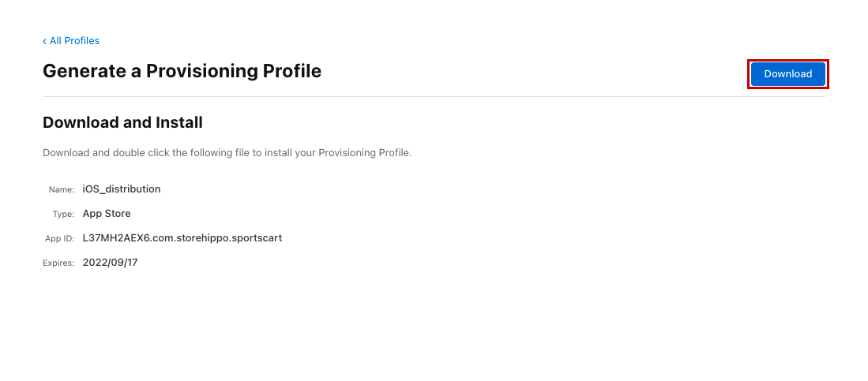Image resolution: width=868 pixels, height=381 pixels.
Task: Click the Download and Install heading
Action: [122, 122]
